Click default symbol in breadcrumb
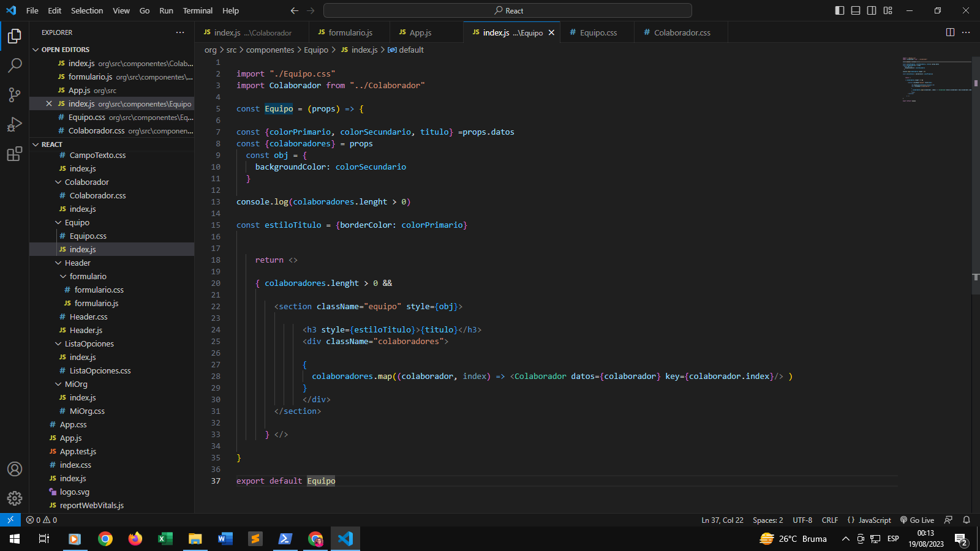The width and height of the screenshot is (980, 551). (x=406, y=50)
